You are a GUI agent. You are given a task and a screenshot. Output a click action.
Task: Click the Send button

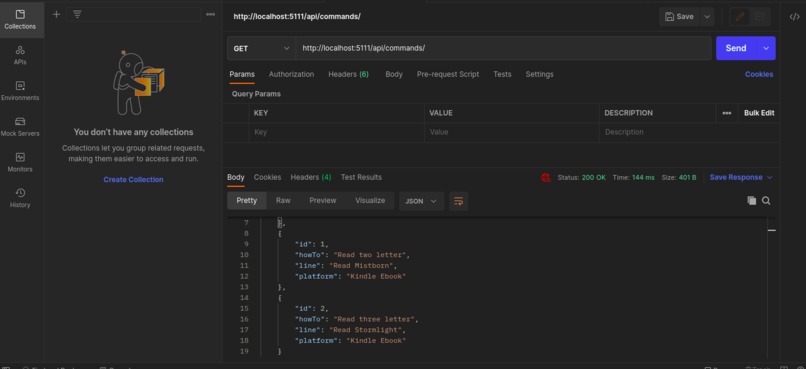click(x=736, y=48)
